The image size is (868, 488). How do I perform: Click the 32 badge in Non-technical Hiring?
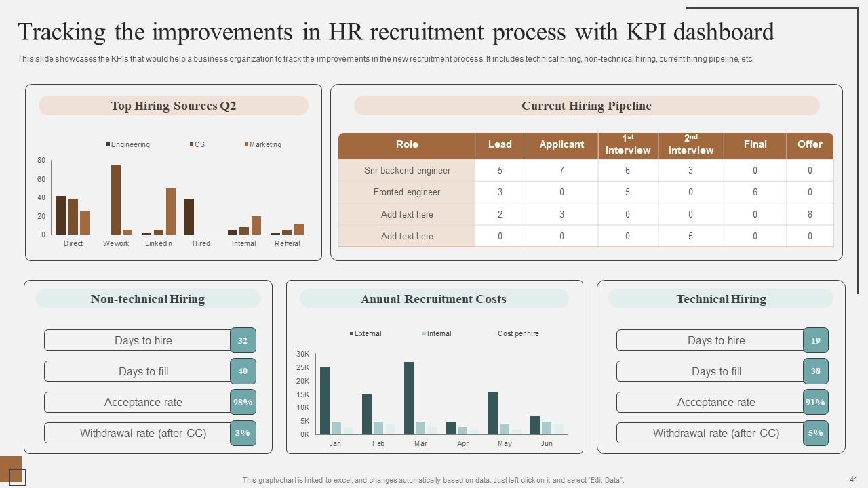(x=243, y=340)
